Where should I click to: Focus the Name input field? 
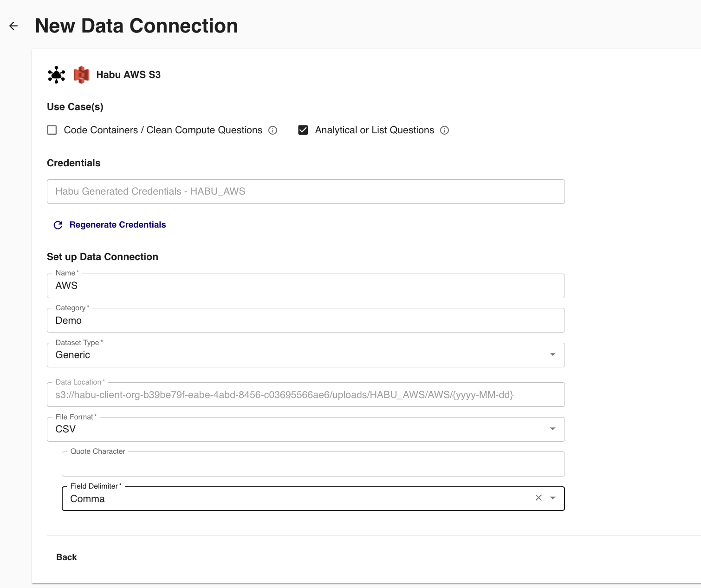coord(306,286)
